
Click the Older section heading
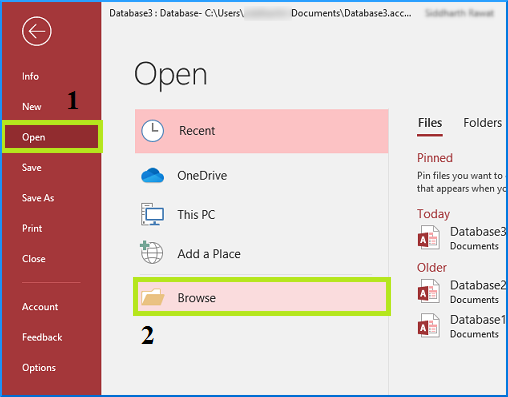[432, 268]
